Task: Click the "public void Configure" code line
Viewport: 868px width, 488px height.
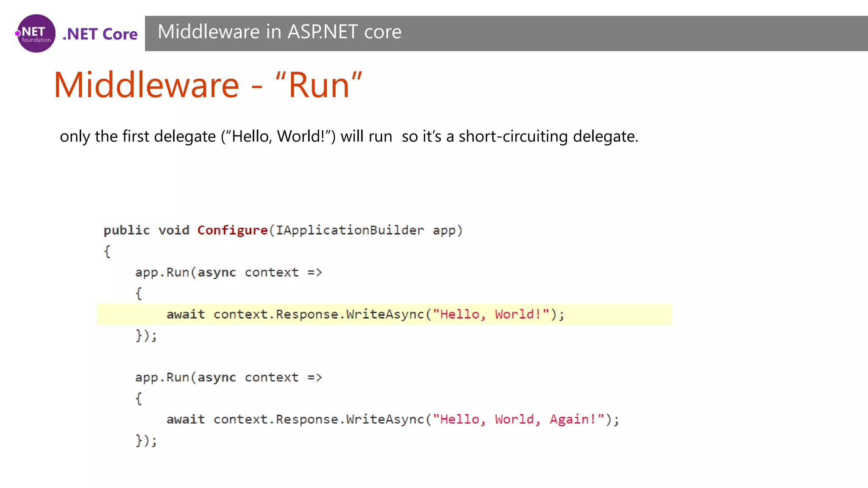Action: pos(283,230)
